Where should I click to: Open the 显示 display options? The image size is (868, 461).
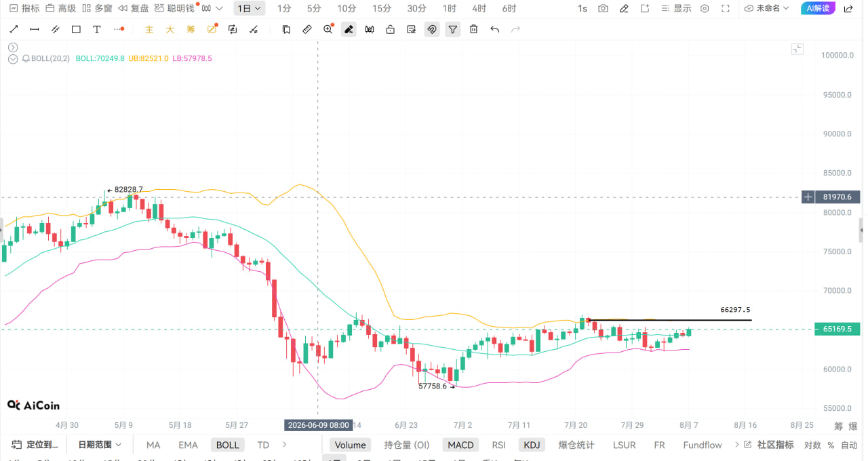pyautogui.click(x=676, y=8)
